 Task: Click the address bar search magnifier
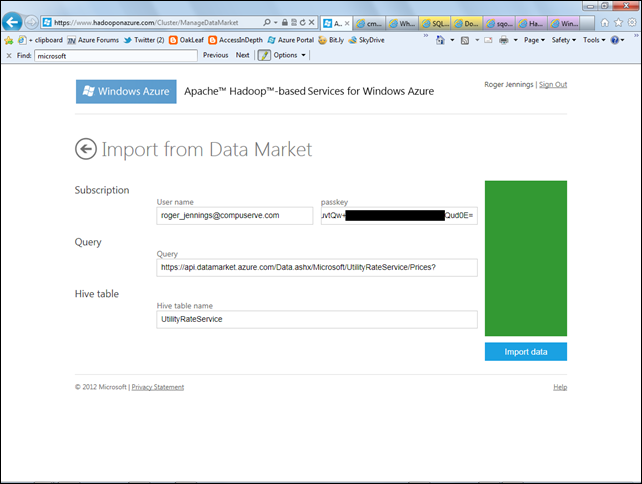pos(267,23)
